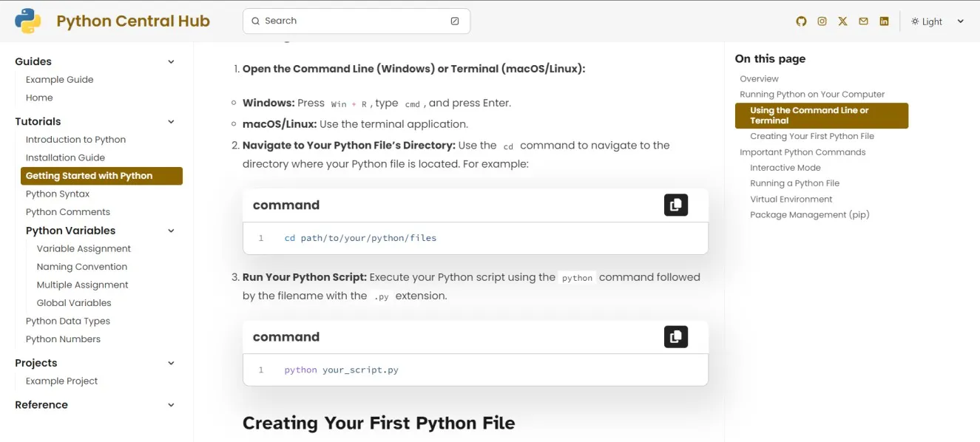Image resolution: width=980 pixels, height=442 pixels.
Task: Open the LinkedIn icon link
Action: [884, 21]
